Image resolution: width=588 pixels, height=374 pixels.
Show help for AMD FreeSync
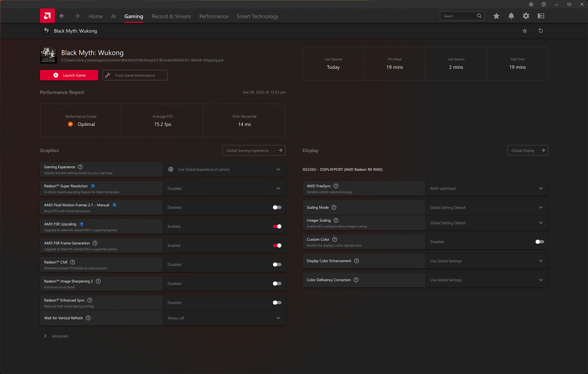336,186
